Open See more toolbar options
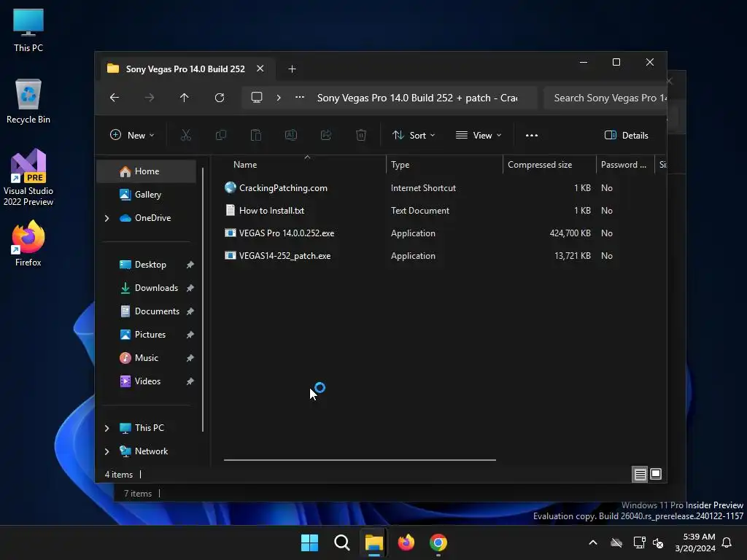This screenshot has height=560, width=747. click(532, 135)
